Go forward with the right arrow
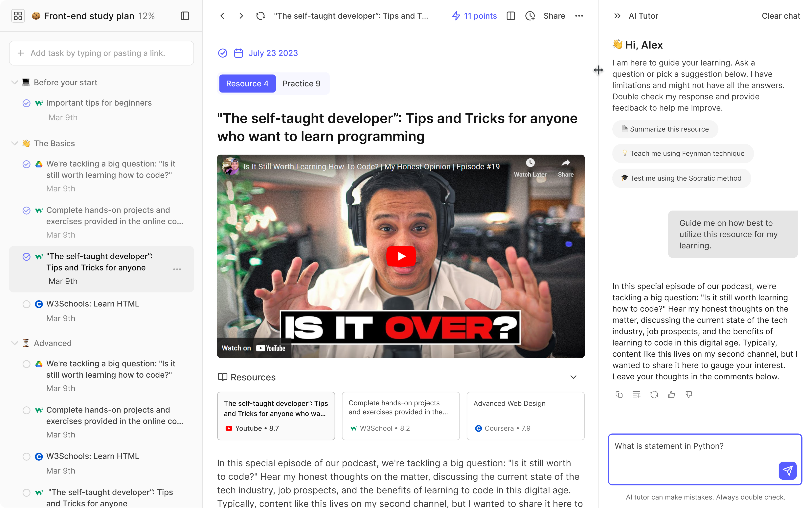Viewport: 812px width, 508px height. [241, 16]
